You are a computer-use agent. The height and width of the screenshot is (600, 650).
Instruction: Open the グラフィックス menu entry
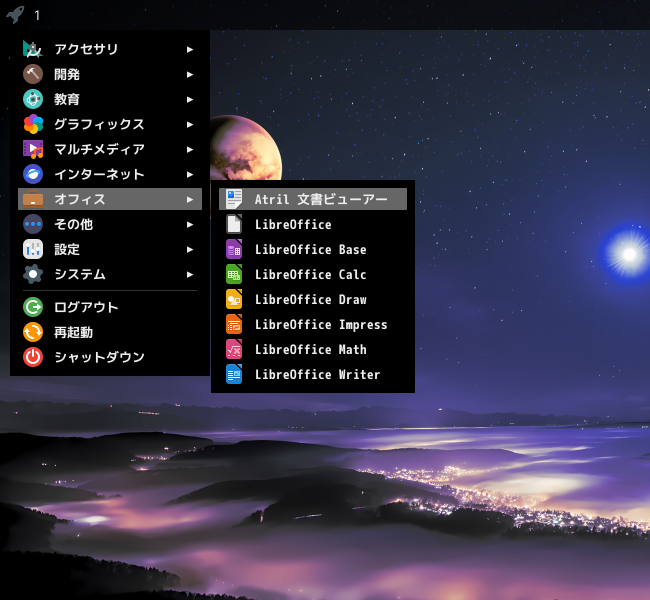pyautogui.click(x=110, y=124)
